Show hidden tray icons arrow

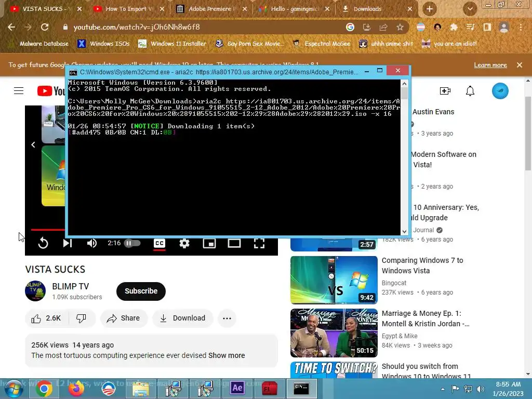[x=443, y=389]
